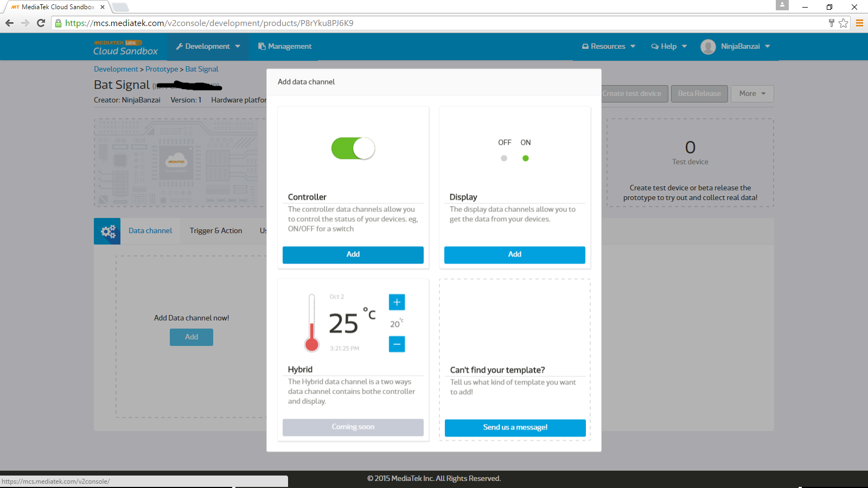This screenshot has width=868, height=488.
Task: Click the 25 °C temperature reading
Action: tap(352, 322)
